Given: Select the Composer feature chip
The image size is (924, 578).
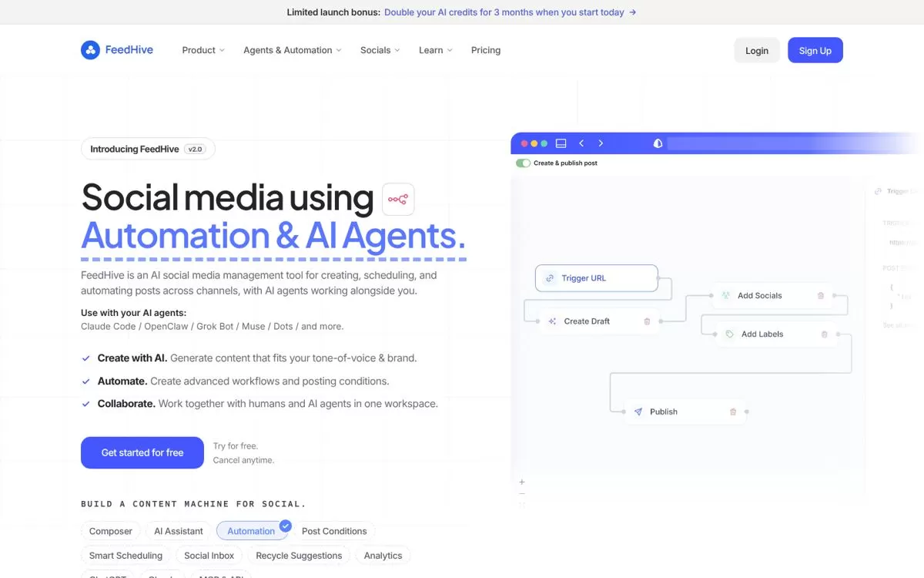Looking at the screenshot, I should click(x=111, y=531).
